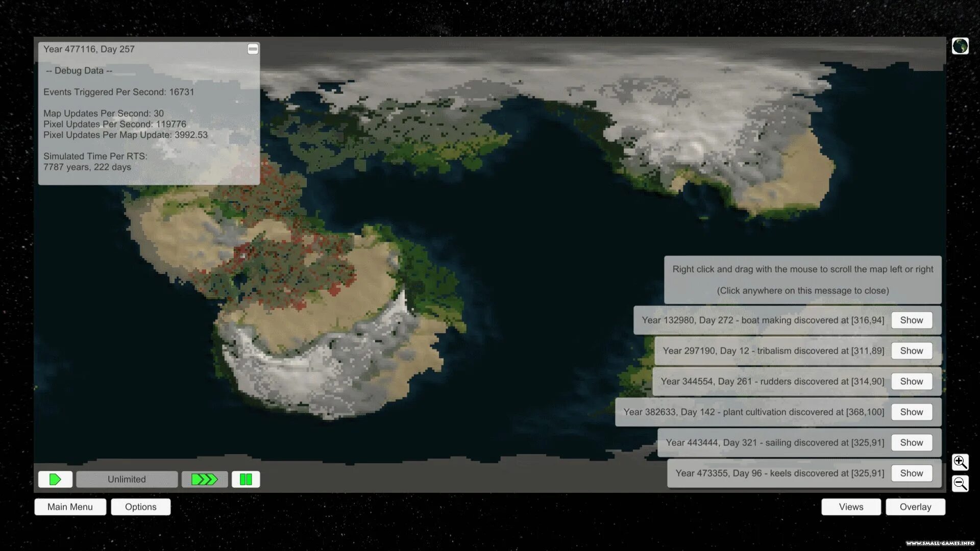
Task: Show tribalism discovery location
Action: point(911,350)
